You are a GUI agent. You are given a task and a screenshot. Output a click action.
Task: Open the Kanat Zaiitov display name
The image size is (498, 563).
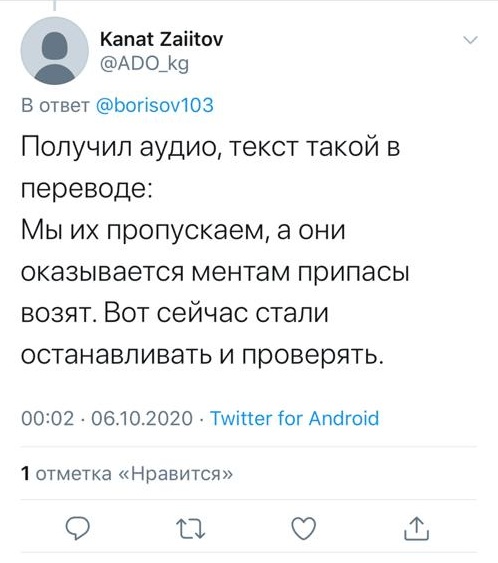pos(162,39)
